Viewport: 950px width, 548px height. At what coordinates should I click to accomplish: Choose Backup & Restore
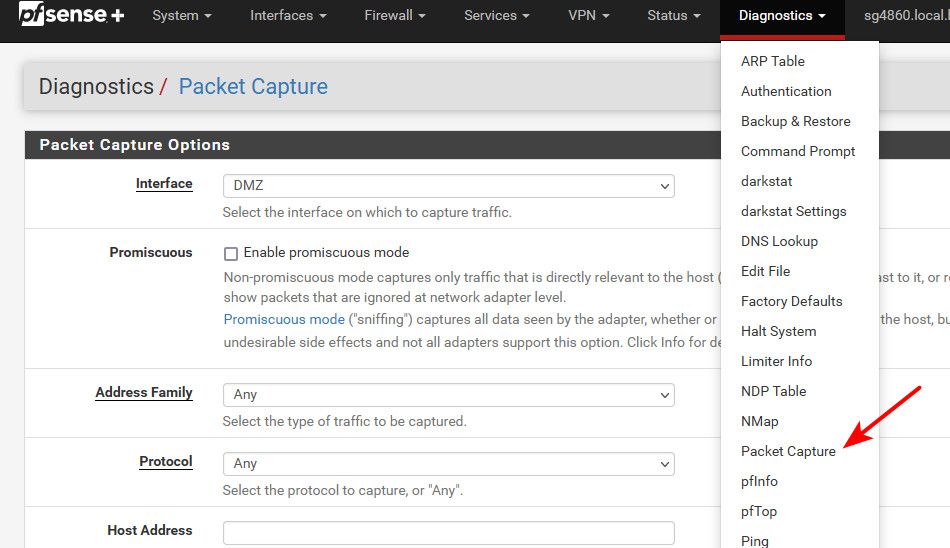click(x=796, y=121)
